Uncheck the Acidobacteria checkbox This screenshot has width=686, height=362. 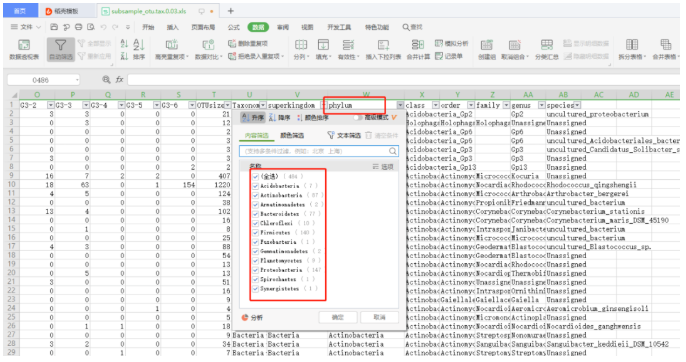pos(256,186)
